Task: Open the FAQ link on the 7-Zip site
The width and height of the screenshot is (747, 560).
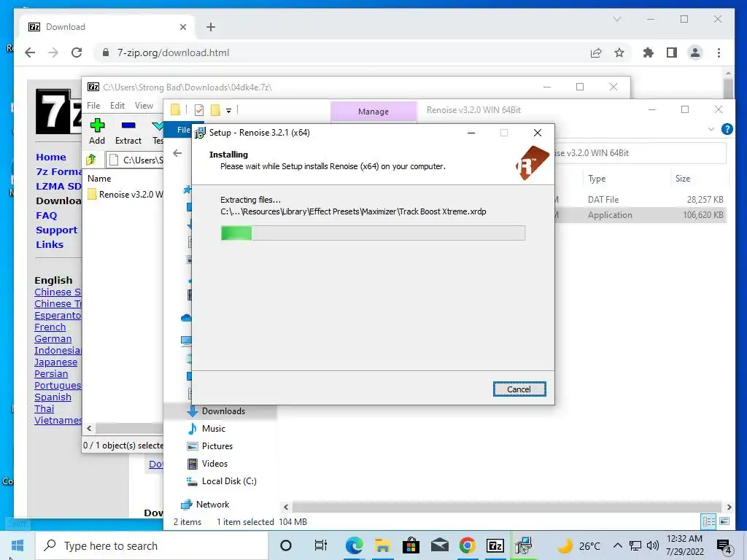Action: point(46,215)
